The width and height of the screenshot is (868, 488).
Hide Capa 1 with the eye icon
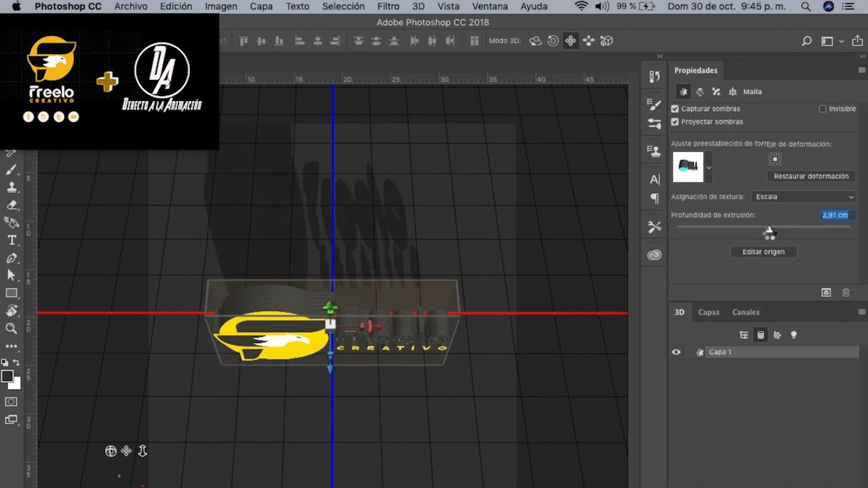(676, 352)
